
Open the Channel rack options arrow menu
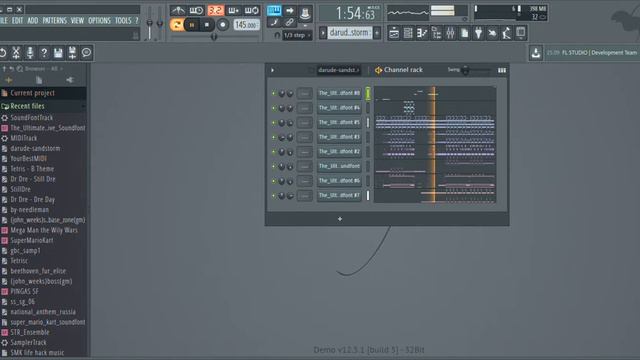point(272,70)
